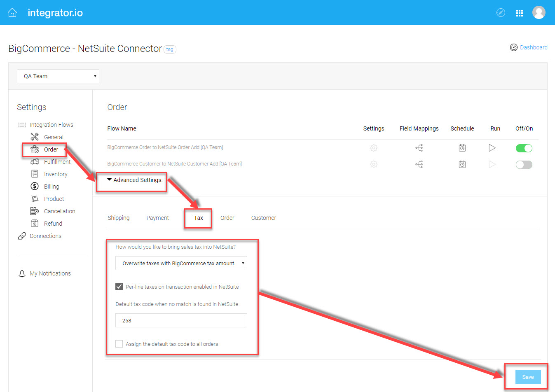Image resolution: width=555 pixels, height=392 pixels.
Task: Turn off the Order Add flow toggle
Action: [x=524, y=148]
